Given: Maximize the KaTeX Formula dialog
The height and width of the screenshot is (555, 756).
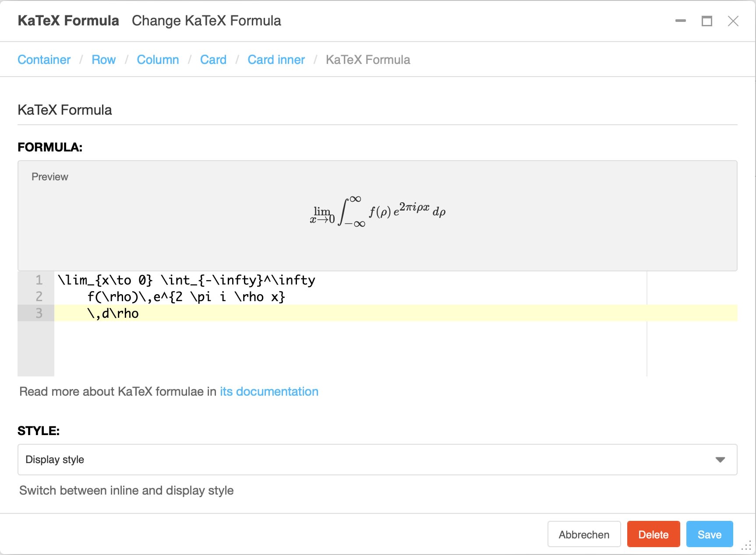Looking at the screenshot, I should click(706, 21).
